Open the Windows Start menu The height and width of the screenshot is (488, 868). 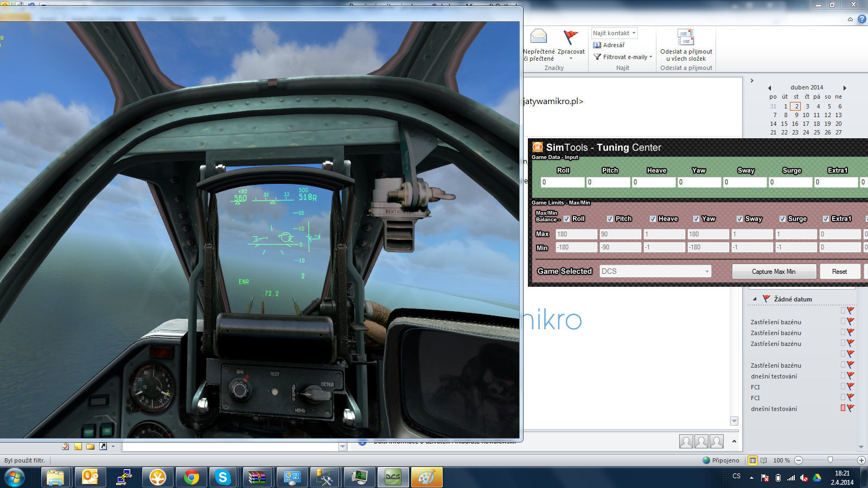click(15, 478)
